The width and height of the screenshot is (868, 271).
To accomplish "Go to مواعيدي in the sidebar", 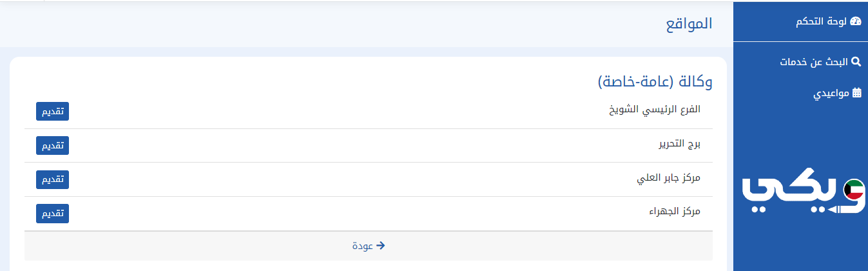I will coord(831,93).
